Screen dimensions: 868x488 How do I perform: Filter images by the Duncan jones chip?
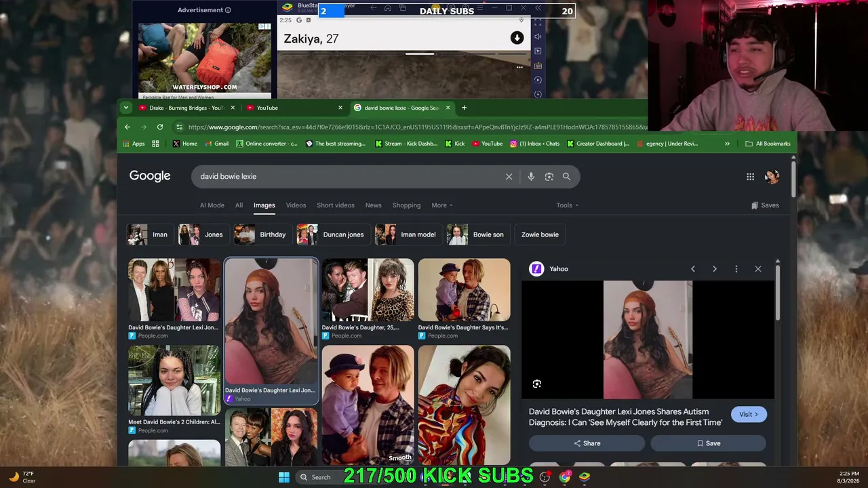click(334, 235)
